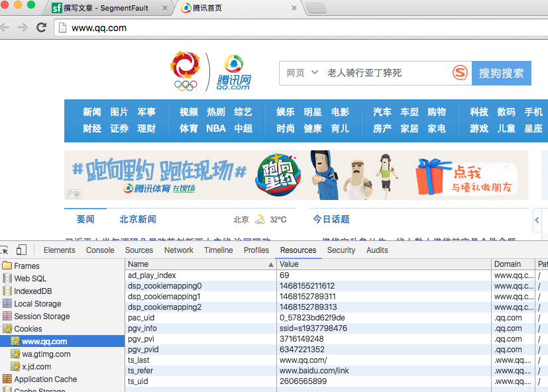
Task: Click the weather icon next to 32°C
Action: coord(260,219)
